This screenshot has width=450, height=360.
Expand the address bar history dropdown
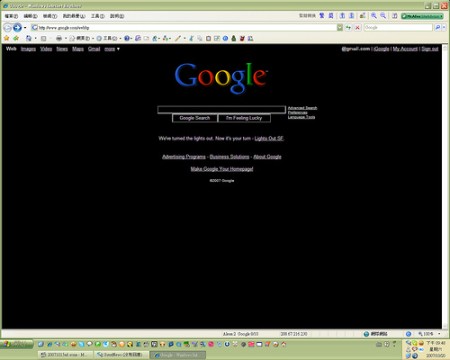point(340,28)
